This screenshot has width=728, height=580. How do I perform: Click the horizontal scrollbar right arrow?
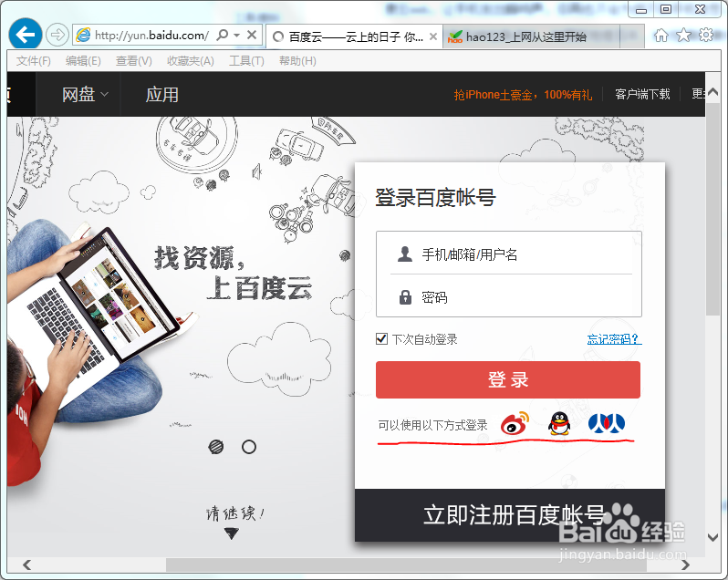click(x=685, y=564)
